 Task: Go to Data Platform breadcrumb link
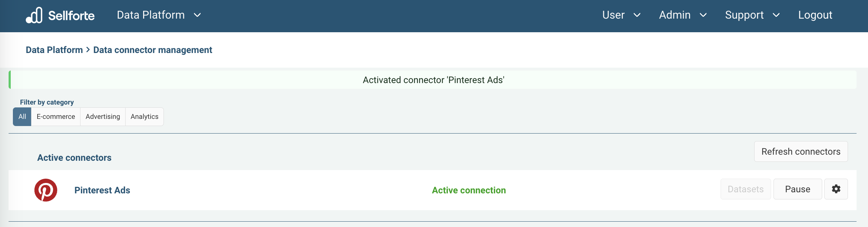54,50
